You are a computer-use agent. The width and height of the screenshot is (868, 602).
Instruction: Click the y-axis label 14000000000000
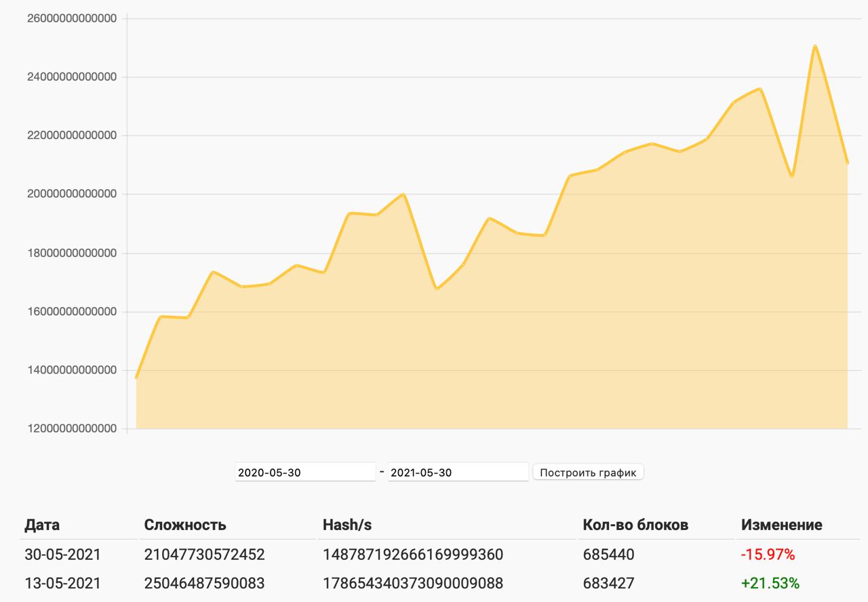point(72,370)
